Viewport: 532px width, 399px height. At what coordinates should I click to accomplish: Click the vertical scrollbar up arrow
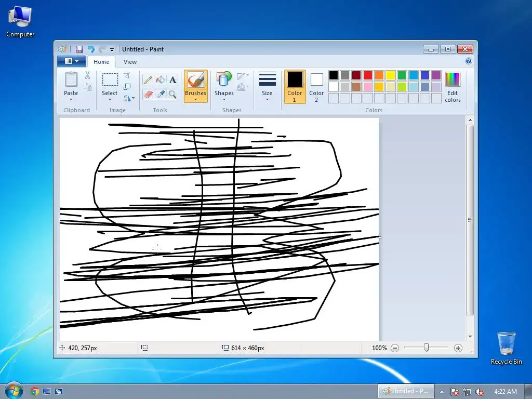coord(470,120)
